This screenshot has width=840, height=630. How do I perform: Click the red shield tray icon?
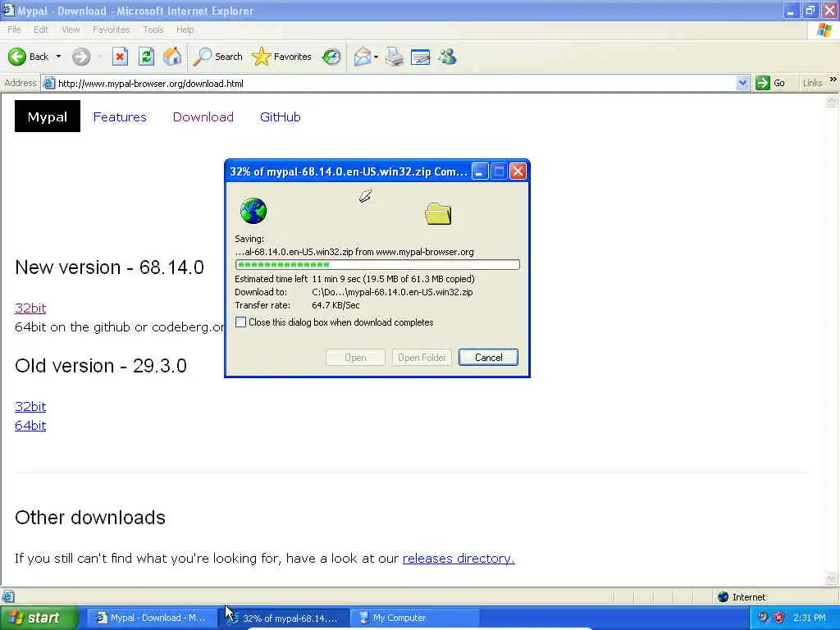(779, 618)
